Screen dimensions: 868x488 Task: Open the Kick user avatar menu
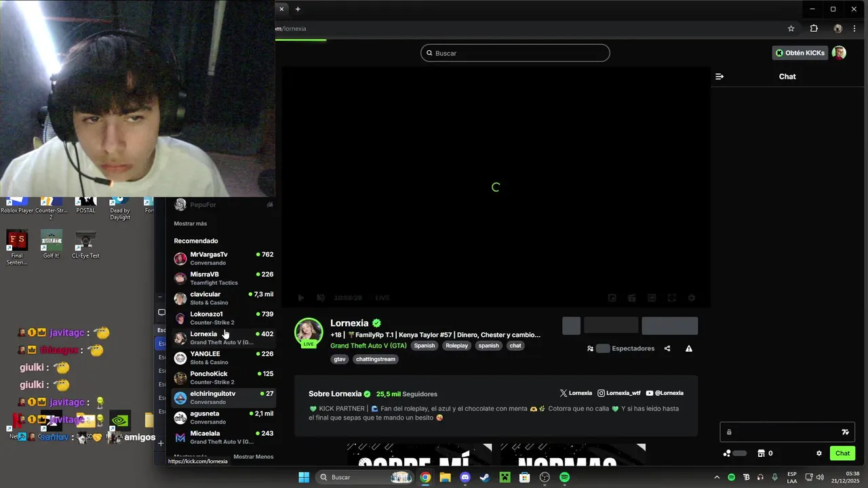click(x=840, y=53)
